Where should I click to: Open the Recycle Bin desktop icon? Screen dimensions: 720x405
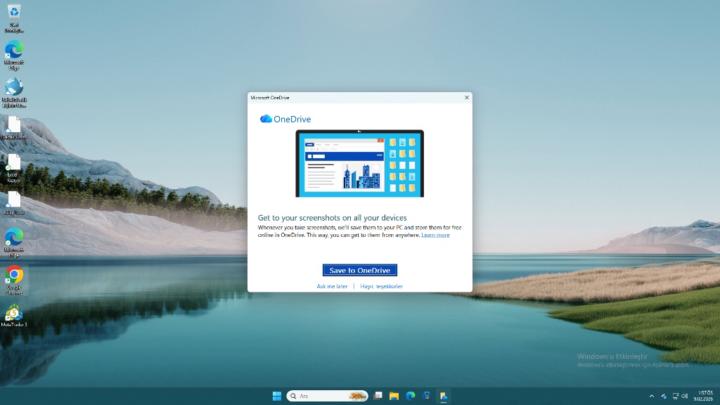click(x=14, y=18)
